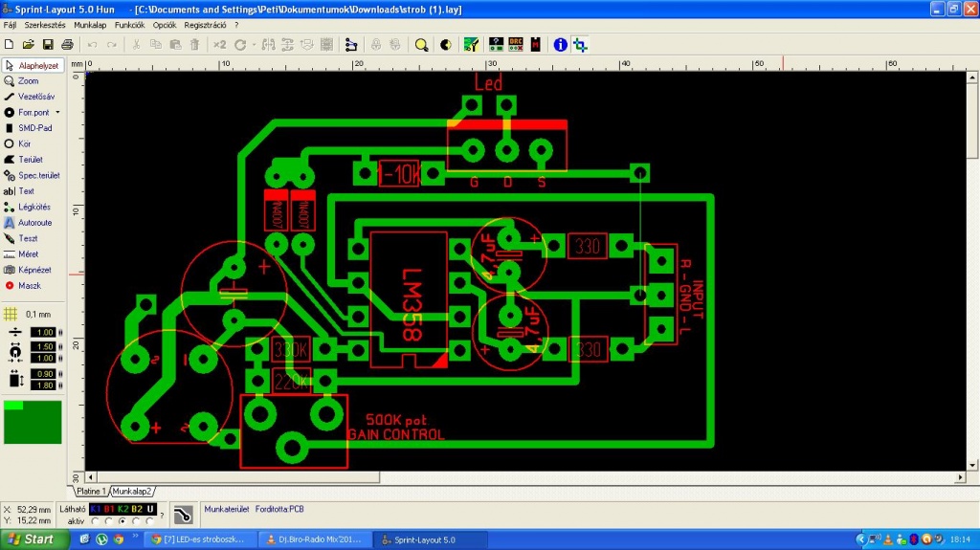Open rotate angle dropdown arrow
The height and width of the screenshot is (550, 980).
pyautogui.click(x=254, y=45)
